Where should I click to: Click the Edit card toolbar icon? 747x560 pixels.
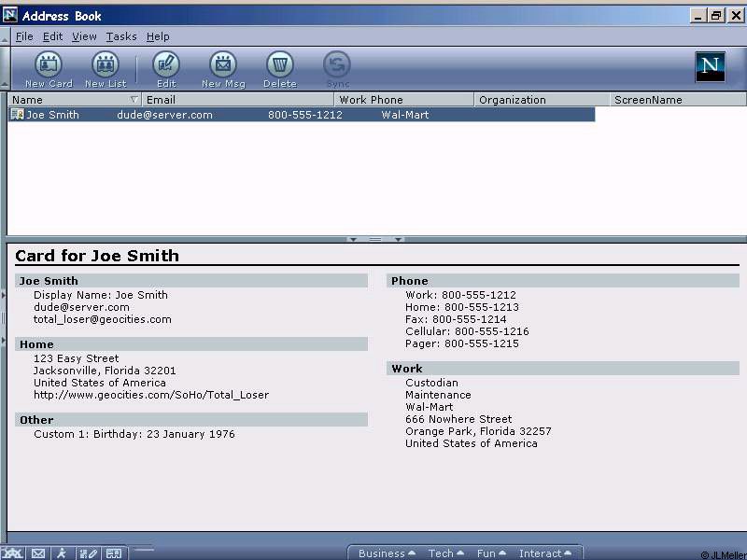[x=166, y=64]
